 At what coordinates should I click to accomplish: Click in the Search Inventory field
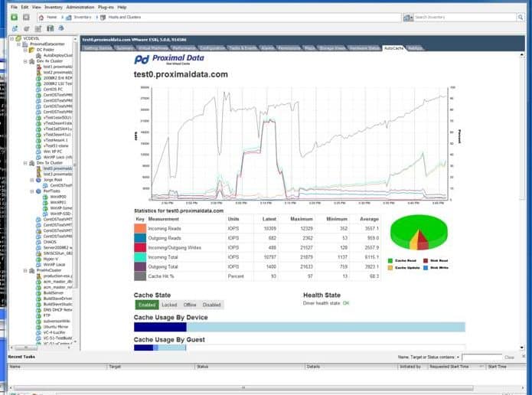point(465,17)
